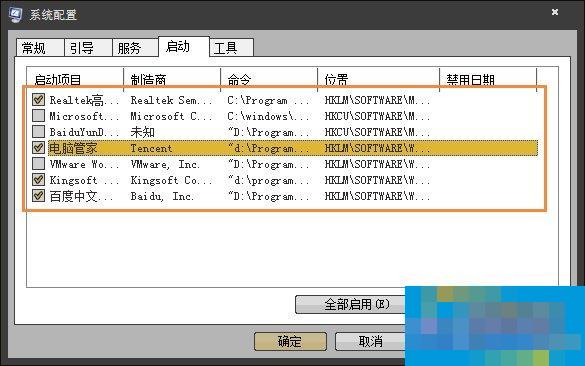Enable the Microsoft startup item checkbox
The height and width of the screenshot is (366, 585).
click(38, 116)
